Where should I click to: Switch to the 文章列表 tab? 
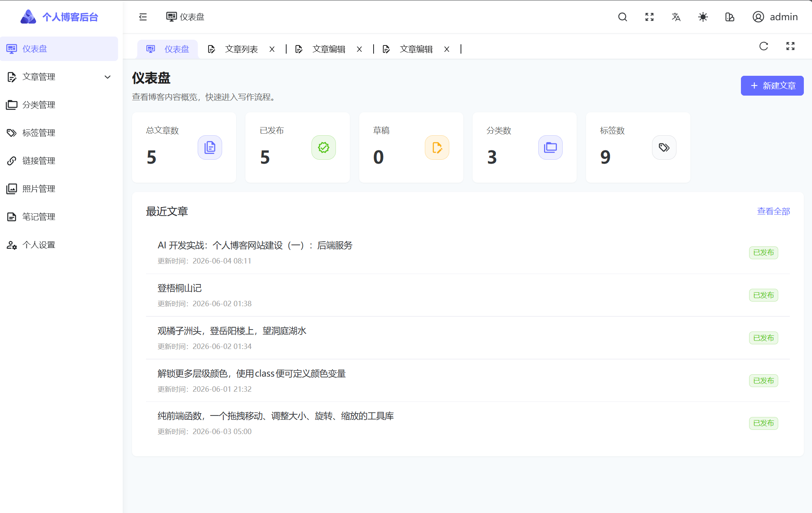click(x=241, y=49)
